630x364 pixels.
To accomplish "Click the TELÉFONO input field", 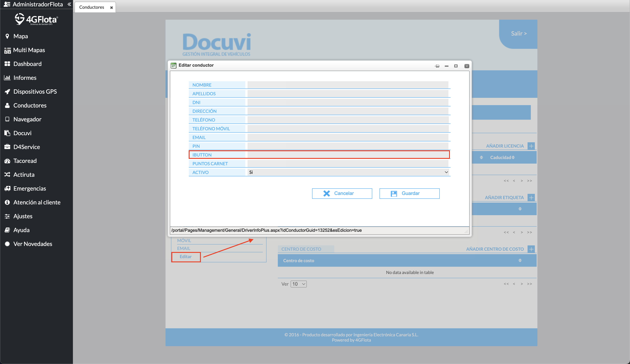I will tap(348, 120).
